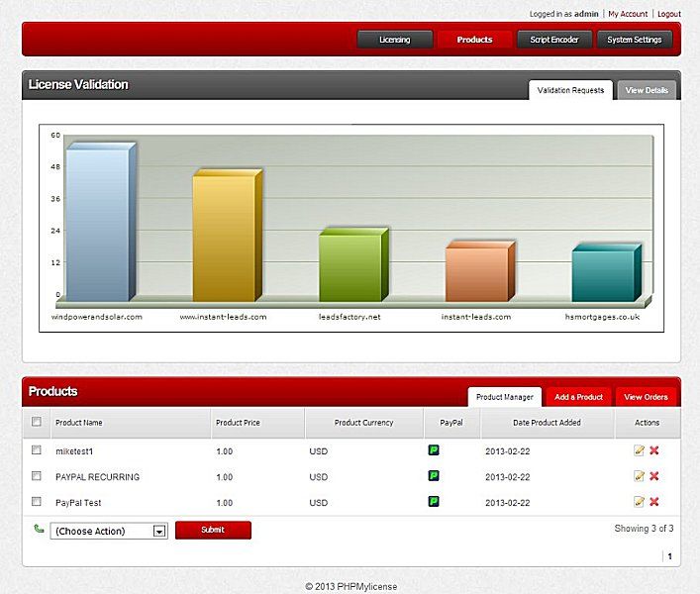The width and height of the screenshot is (700, 594).
Task: Check the PayPal Test row checkbox
Action: point(37,501)
